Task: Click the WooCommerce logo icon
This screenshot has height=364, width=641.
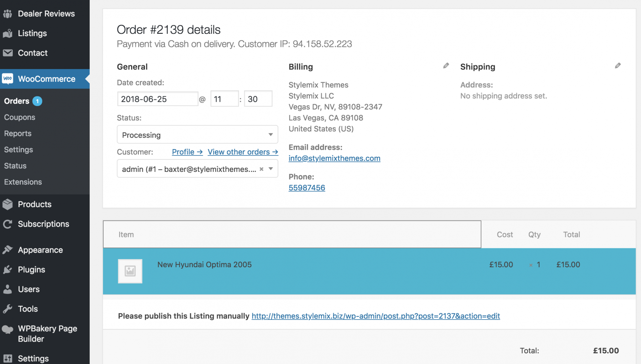Action: click(7, 79)
